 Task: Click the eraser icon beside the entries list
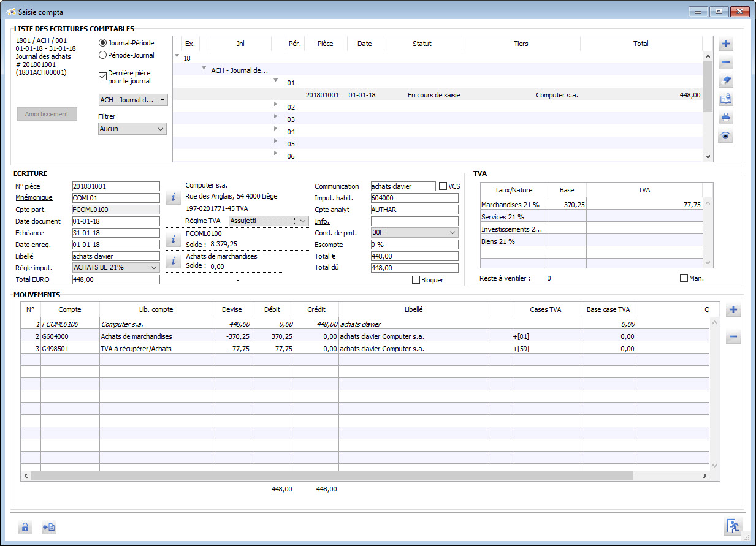pyautogui.click(x=726, y=81)
